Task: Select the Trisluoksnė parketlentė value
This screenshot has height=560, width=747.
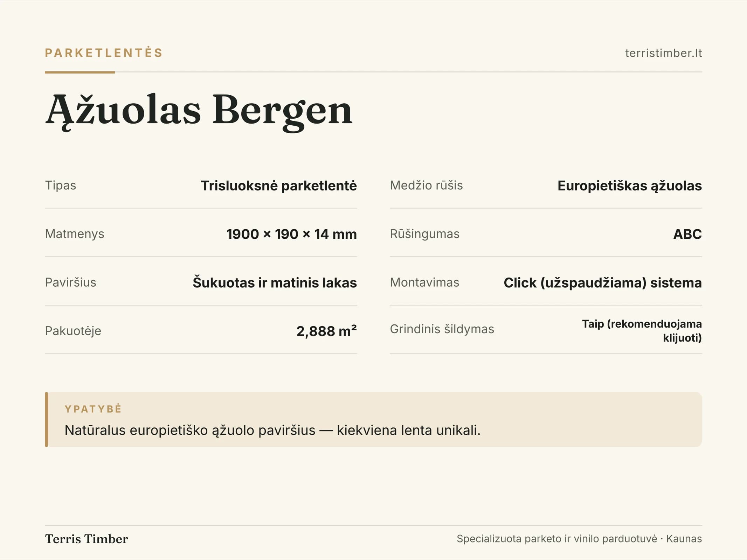Action: pos(279,185)
